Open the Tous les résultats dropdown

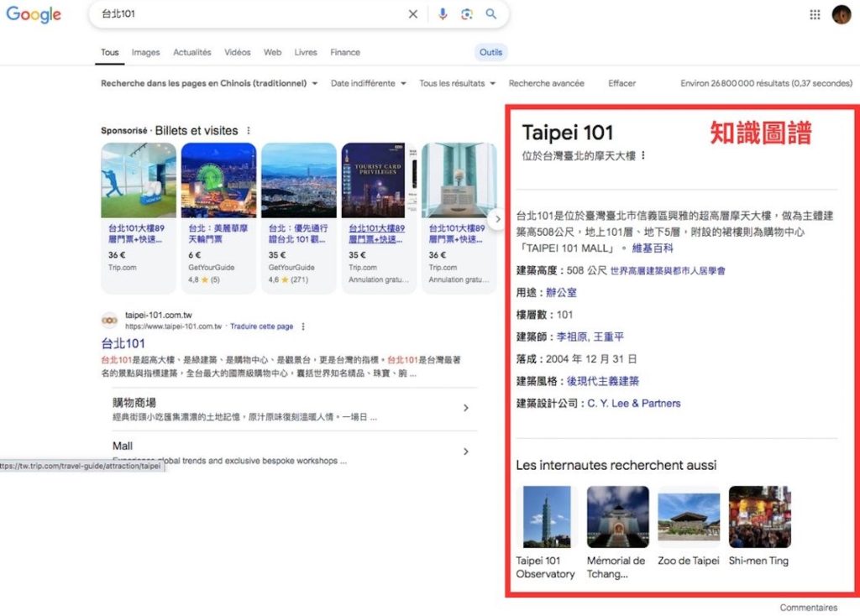458,83
